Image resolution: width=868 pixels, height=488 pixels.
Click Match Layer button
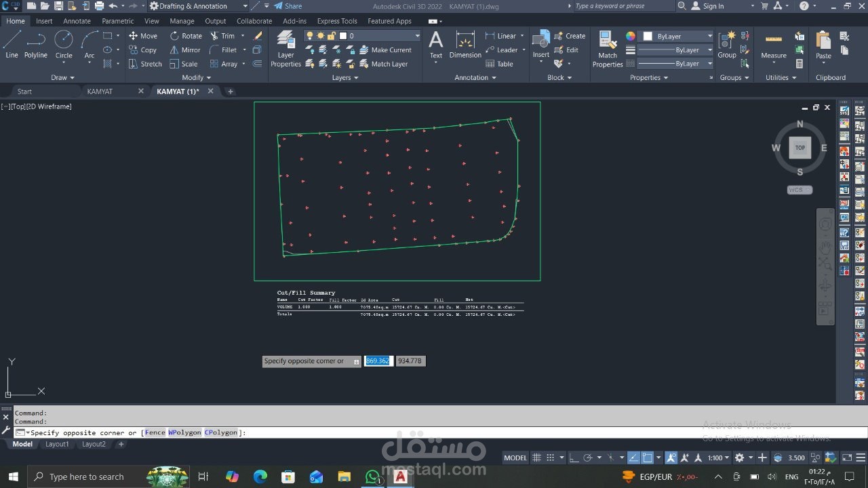coord(384,64)
